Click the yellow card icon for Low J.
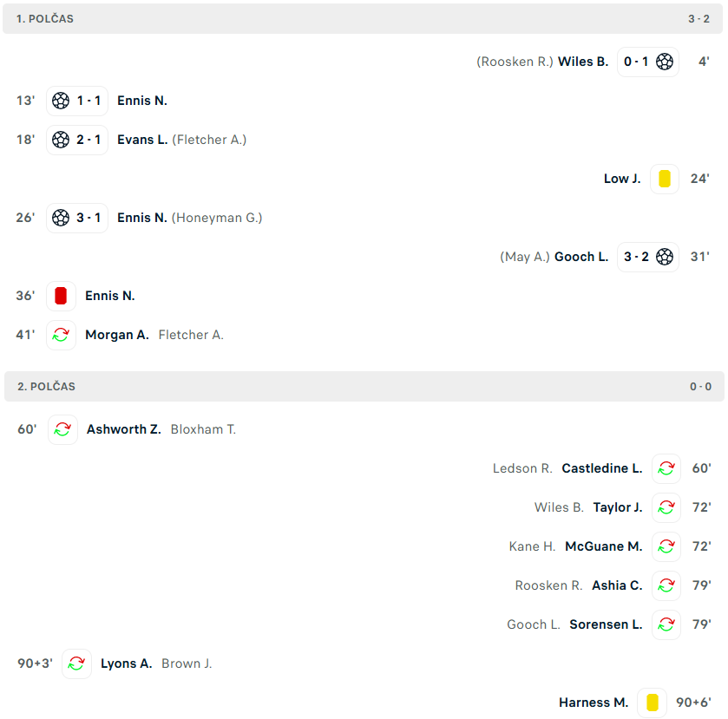The width and height of the screenshot is (728, 719). tap(665, 179)
